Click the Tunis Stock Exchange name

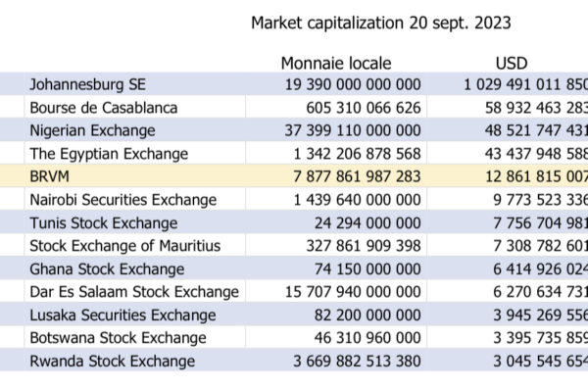tap(104, 223)
